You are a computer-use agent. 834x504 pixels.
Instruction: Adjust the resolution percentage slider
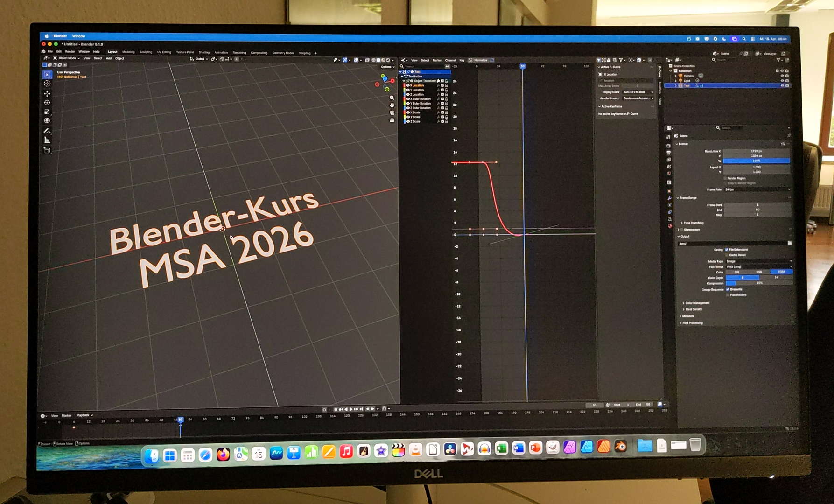click(x=757, y=161)
